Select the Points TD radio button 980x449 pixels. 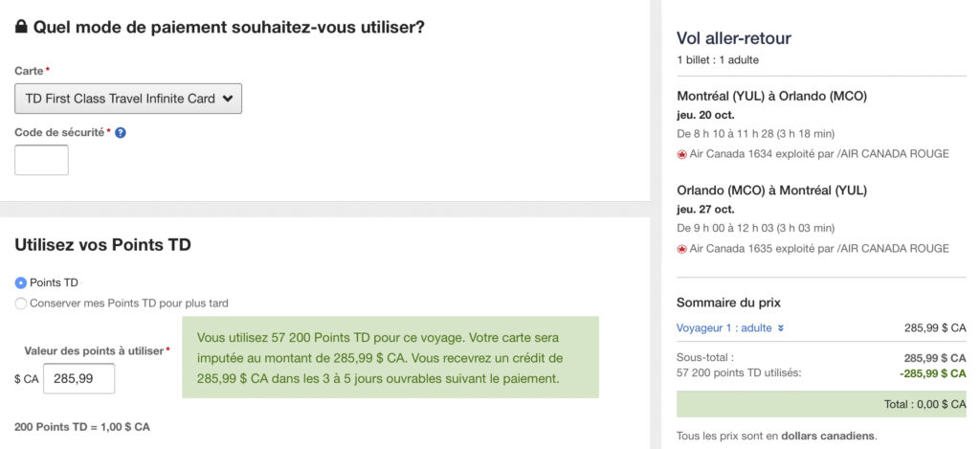[x=21, y=282]
